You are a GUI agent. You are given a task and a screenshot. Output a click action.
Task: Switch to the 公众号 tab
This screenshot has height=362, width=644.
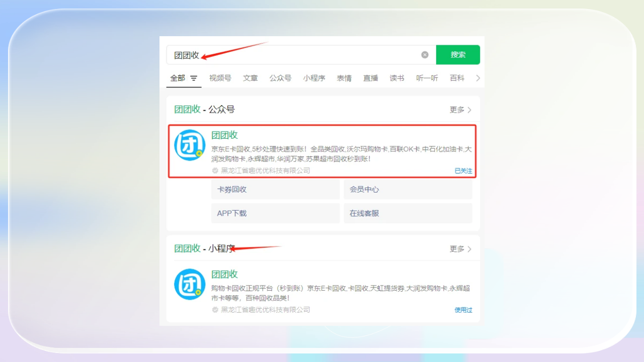coord(280,78)
